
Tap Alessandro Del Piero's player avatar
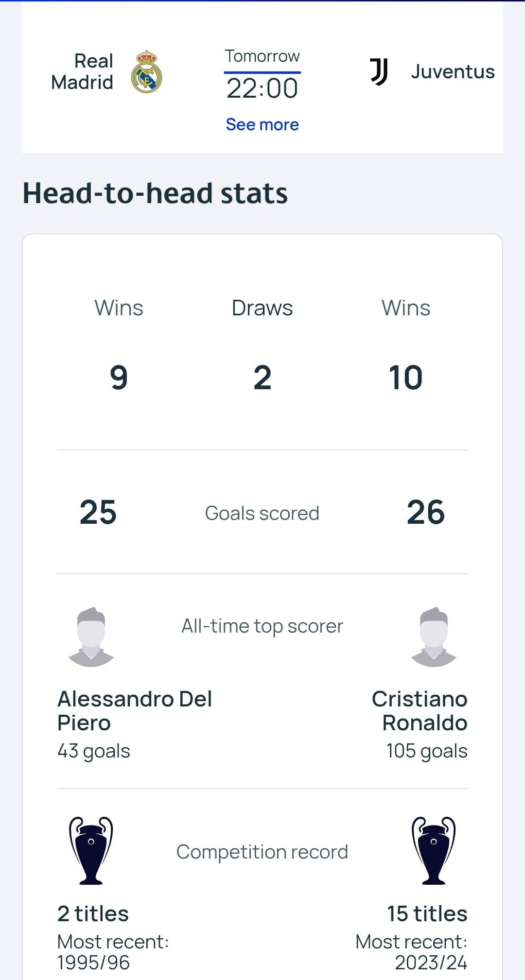click(91, 637)
